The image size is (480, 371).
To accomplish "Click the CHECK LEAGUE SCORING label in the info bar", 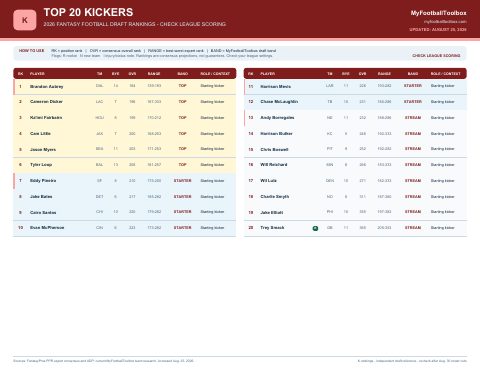I will coord(436,56).
